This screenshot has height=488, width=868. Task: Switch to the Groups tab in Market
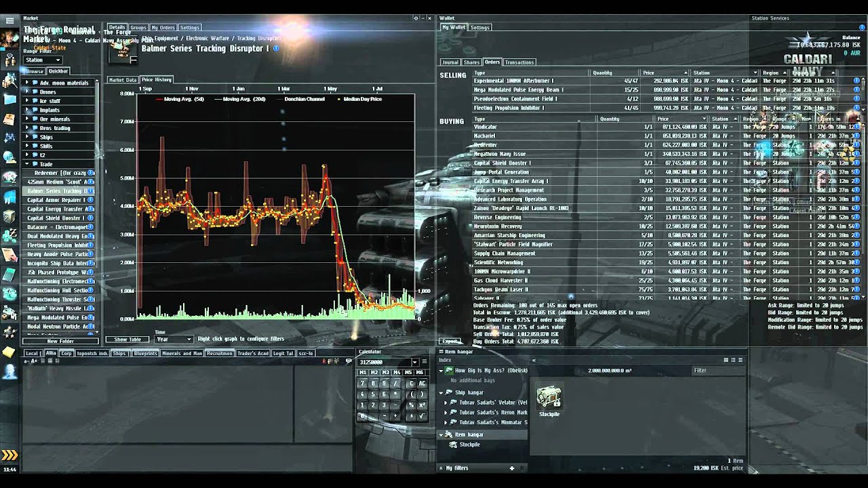point(138,28)
